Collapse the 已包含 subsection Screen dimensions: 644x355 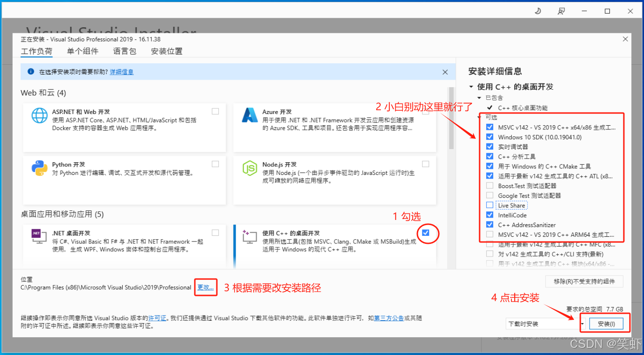[x=479, y=98]
